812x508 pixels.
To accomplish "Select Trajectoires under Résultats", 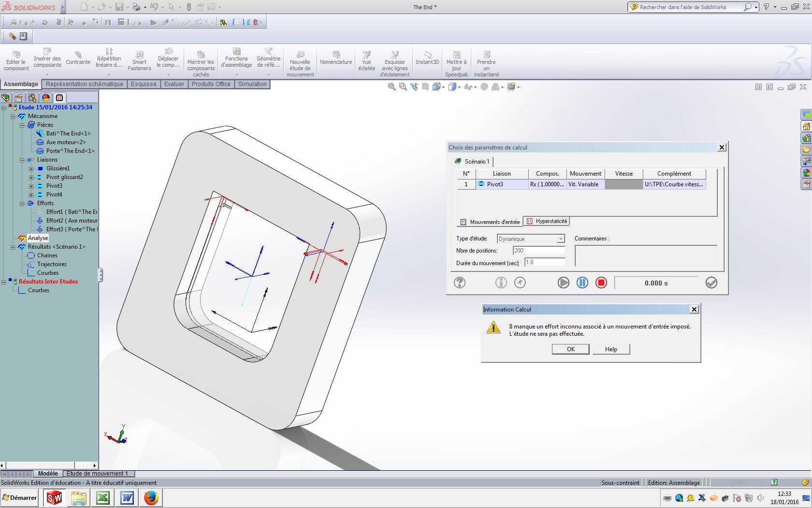I will (52, 264).
